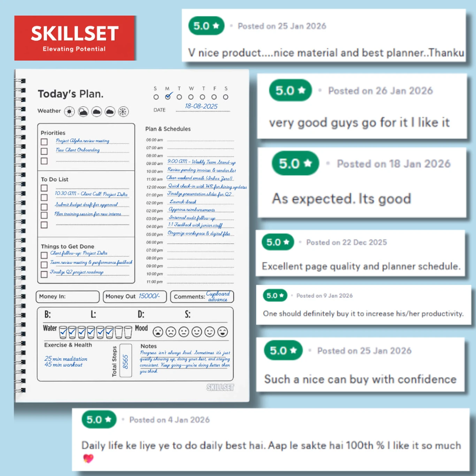The image size is (476, 476).
Task: Click 'Quick check-in with HR' schedule entry
Action: (207, 187)
